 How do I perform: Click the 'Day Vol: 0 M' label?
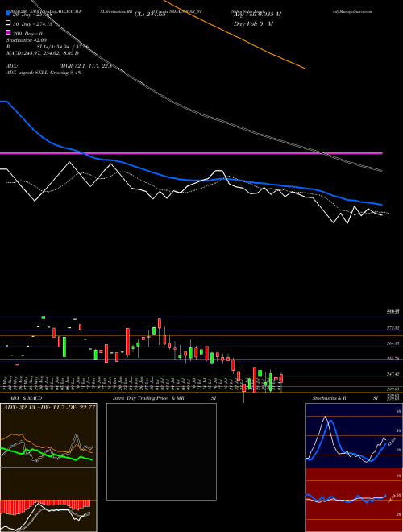253,23
